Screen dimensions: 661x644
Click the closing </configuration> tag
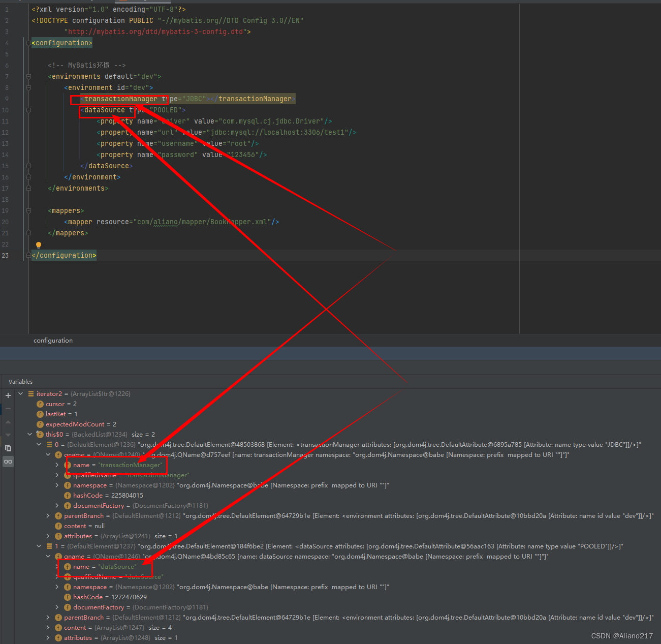point(64,256)
